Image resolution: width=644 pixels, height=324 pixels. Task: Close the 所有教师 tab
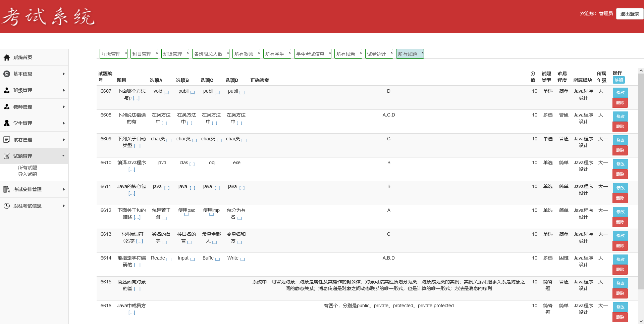259,53
